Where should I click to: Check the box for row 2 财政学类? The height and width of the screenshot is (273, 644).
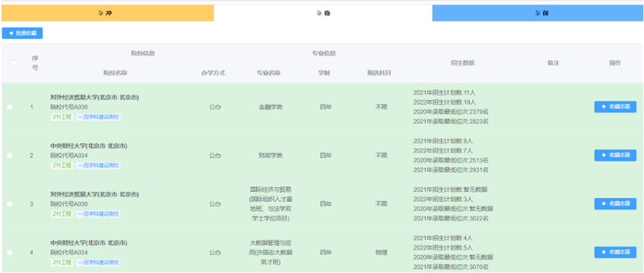click(10, 155)
